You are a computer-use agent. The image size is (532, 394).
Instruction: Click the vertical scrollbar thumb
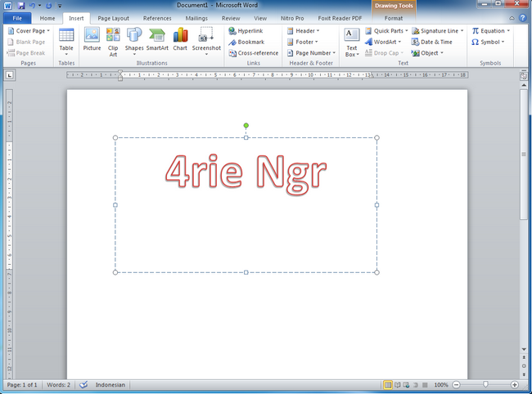coord(524,154)
